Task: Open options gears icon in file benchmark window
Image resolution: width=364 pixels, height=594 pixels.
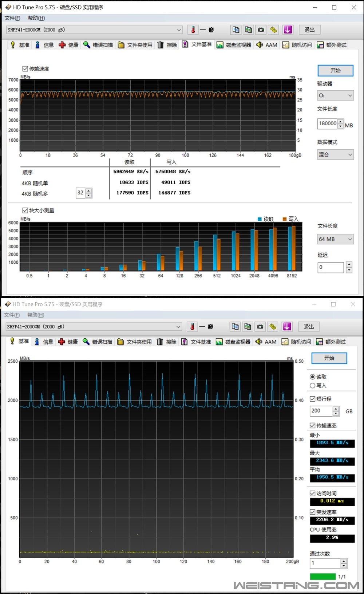Action: 273,30
